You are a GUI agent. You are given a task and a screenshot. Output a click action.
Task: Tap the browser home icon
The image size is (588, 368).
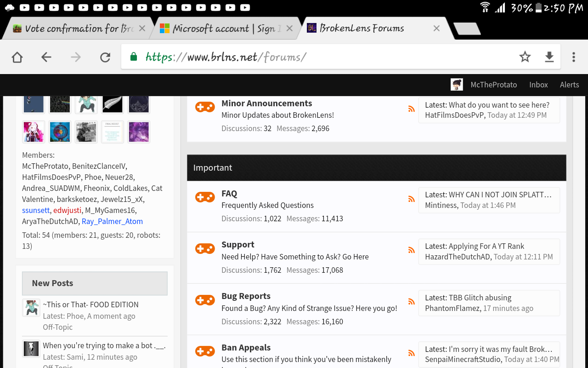[x=17, y=57]
